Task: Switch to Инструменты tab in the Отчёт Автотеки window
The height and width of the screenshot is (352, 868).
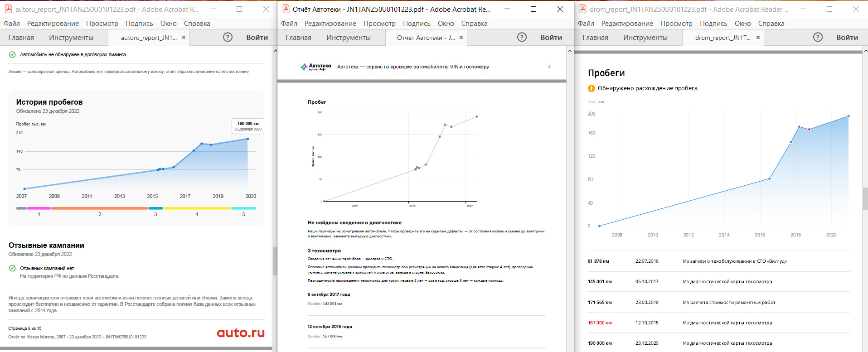Action: click(x=349, y=38)
